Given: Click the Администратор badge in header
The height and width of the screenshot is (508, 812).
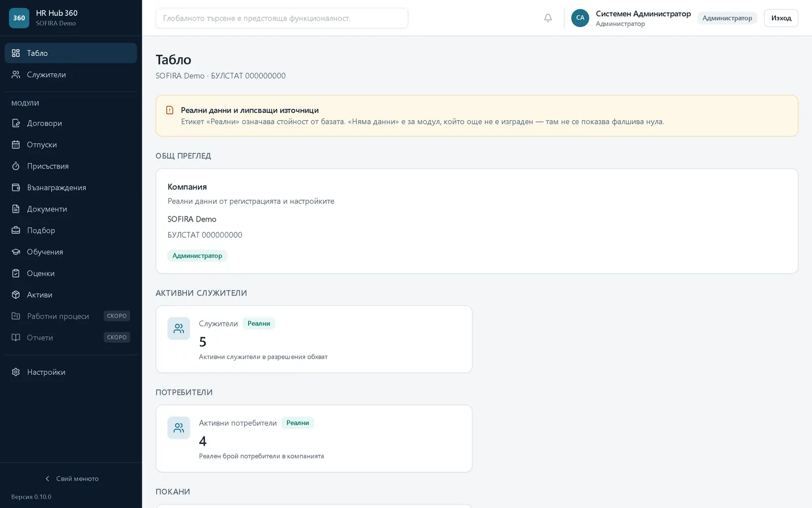Looking at the screenshot, I should pos(727,18).
